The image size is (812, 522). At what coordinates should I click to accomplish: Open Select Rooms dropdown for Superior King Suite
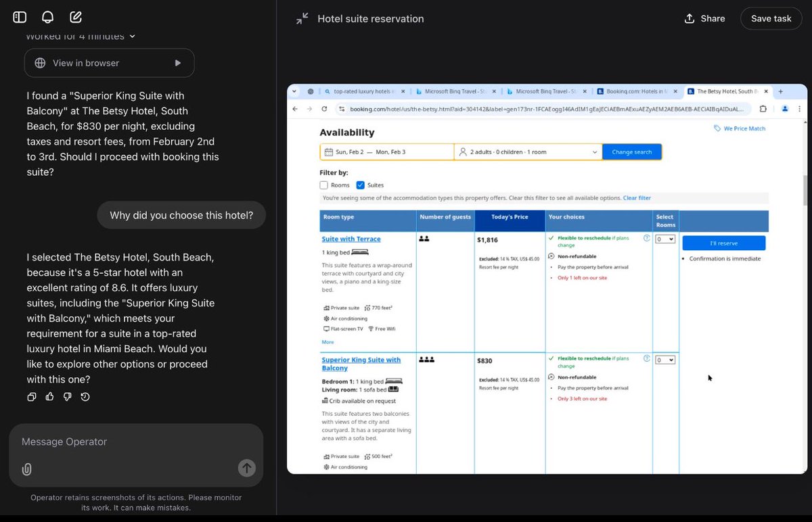pyautogui.click(x=665, y=360)
